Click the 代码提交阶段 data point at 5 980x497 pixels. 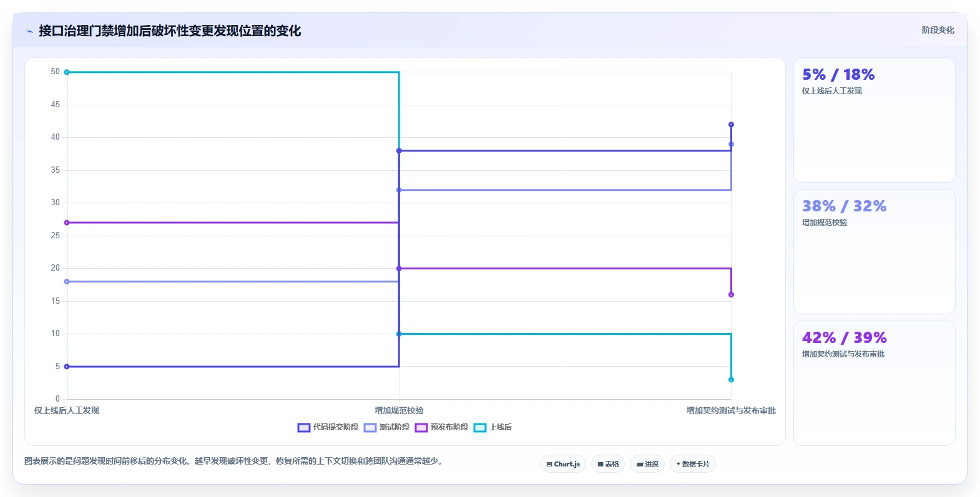click(x=67, y=367)
